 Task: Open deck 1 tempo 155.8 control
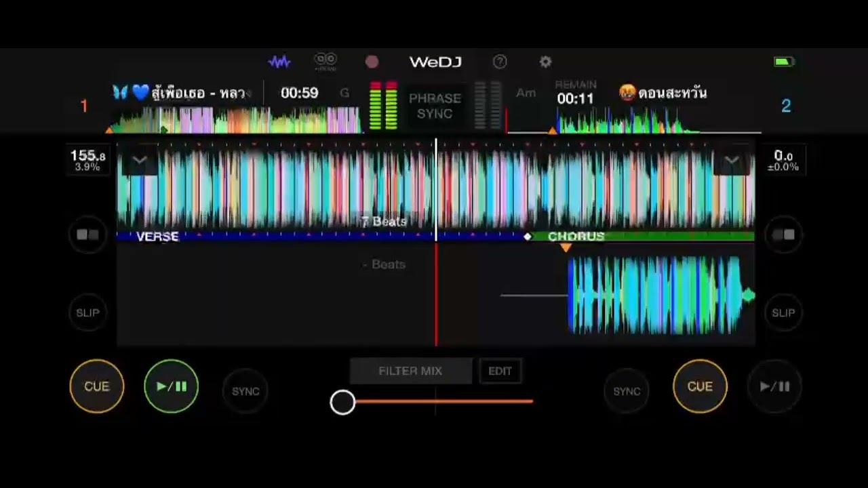tap(87, 161)
